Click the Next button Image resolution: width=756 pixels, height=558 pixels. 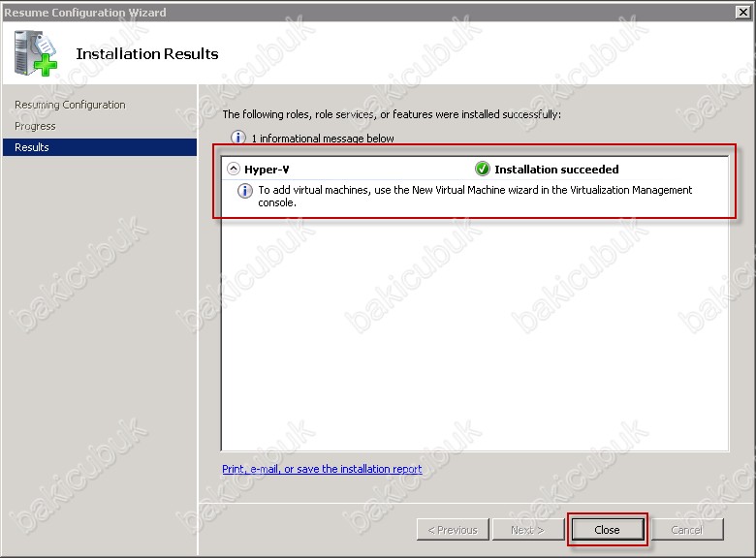(x=527, y=530)
